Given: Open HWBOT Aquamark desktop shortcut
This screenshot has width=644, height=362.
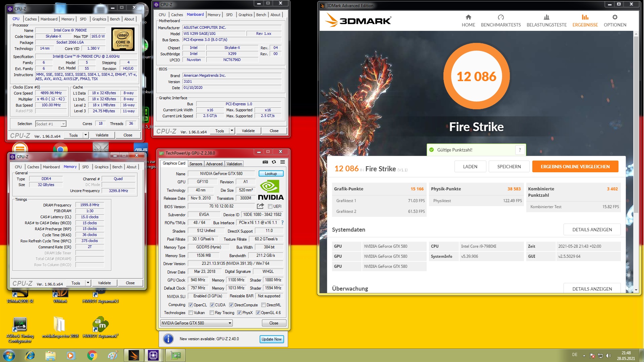Looking at the screenshot, I should (x=100, y=327).
